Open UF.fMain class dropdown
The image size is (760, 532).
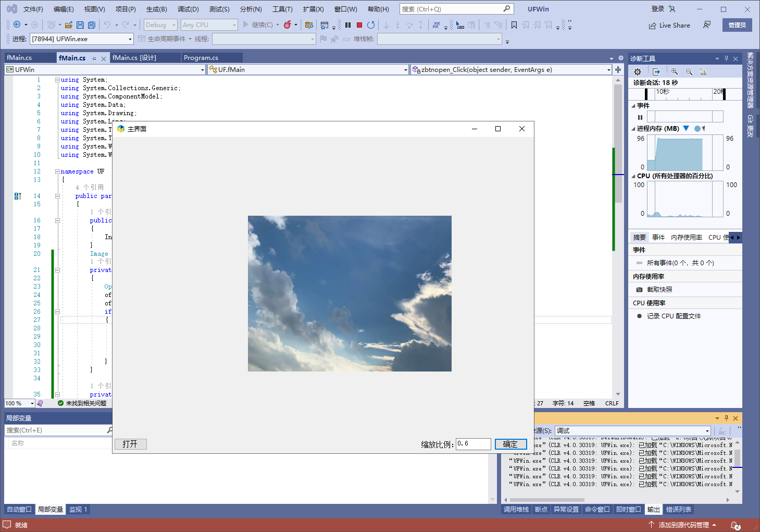coord(308,69)
